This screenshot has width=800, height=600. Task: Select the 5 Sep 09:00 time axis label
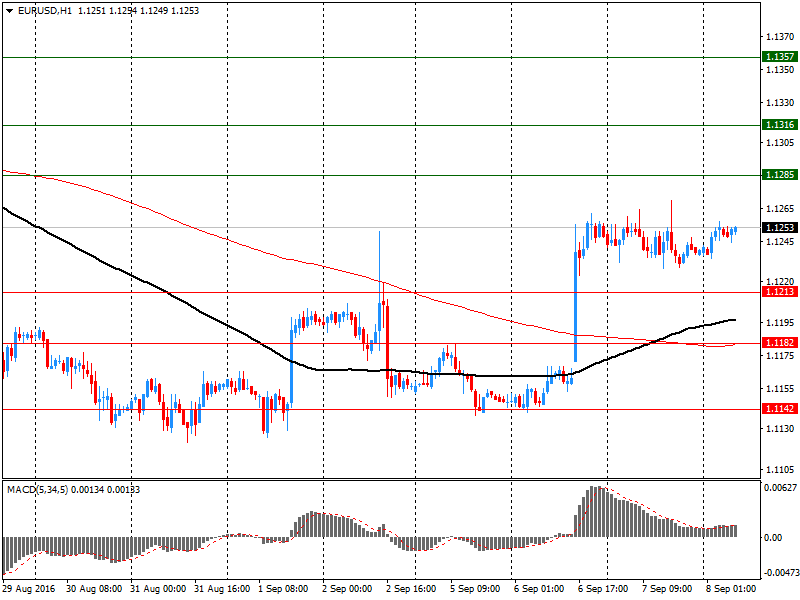pos(475,589)
